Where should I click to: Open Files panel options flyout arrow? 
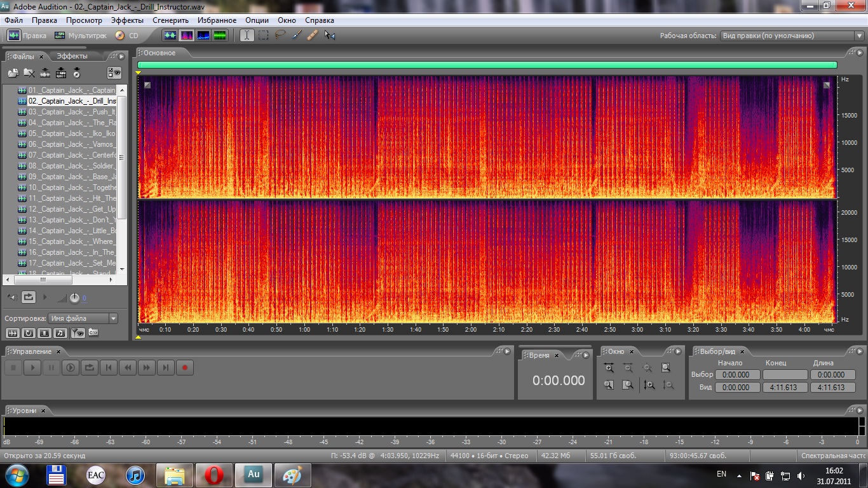point(122,57)
